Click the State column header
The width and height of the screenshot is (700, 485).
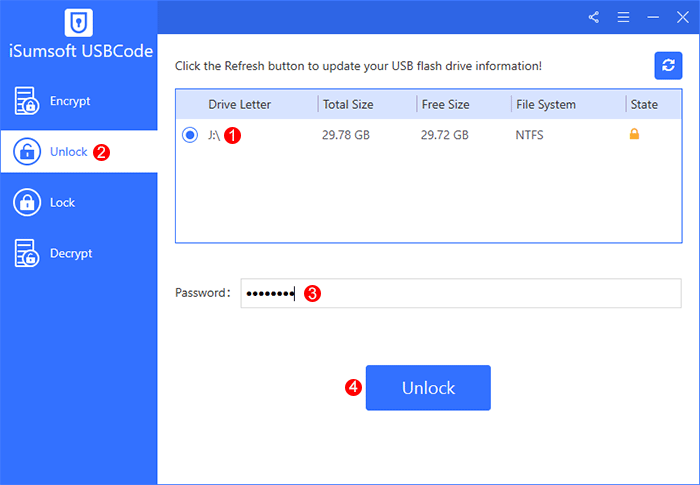point(644,105)
